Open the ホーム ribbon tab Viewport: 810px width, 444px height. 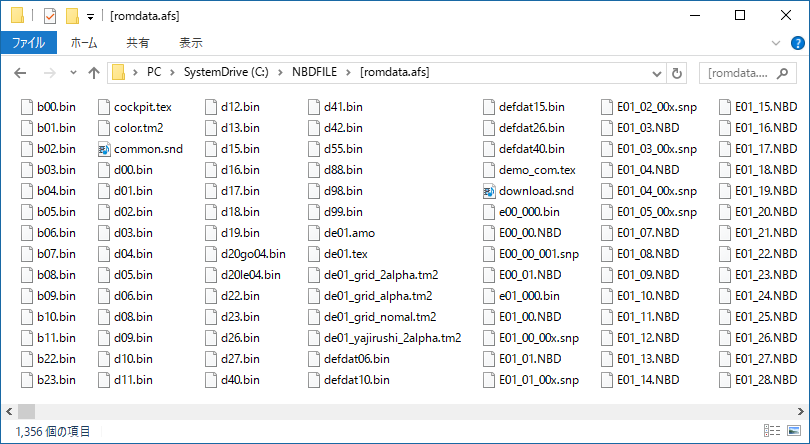click(x=84, y=43)
